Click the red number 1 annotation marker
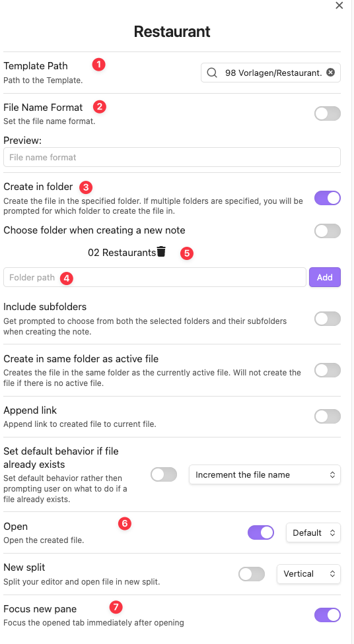Viewport: 354px width, 644px height. (x=98, y=65)
